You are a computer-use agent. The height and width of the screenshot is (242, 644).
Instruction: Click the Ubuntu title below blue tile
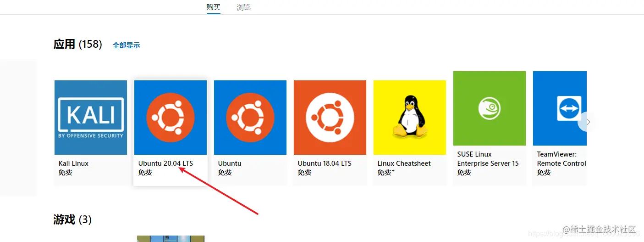point(230,163)
